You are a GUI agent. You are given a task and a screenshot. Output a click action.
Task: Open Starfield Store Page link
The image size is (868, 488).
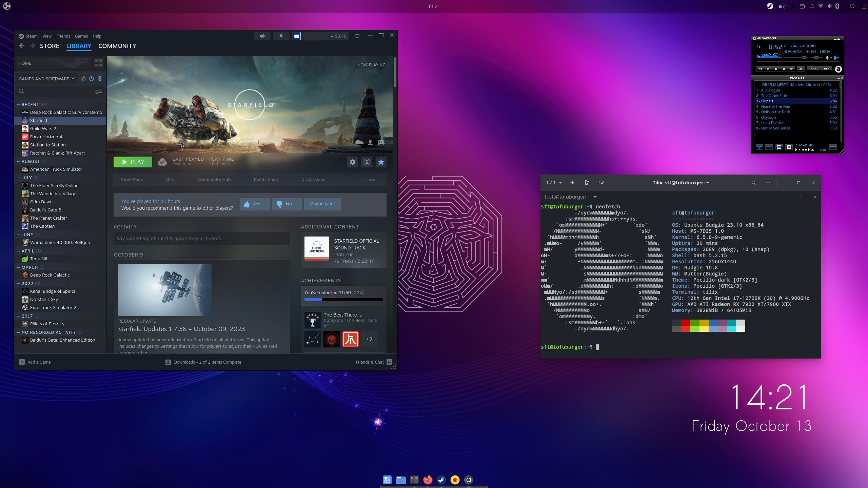(x=132, y=180)
